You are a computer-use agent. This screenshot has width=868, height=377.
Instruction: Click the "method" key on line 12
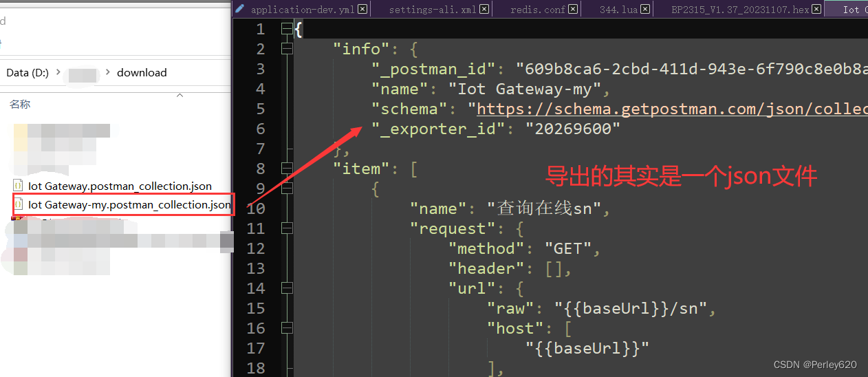pos(486,248)
